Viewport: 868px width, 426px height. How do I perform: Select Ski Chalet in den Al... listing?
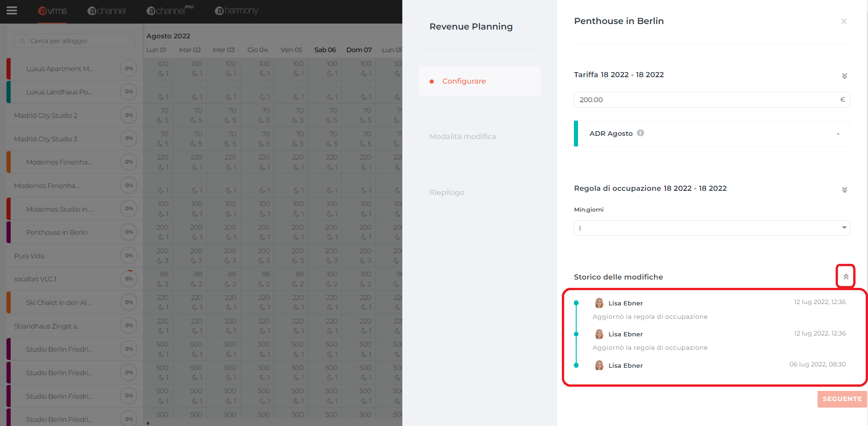[x=58, y=303]
